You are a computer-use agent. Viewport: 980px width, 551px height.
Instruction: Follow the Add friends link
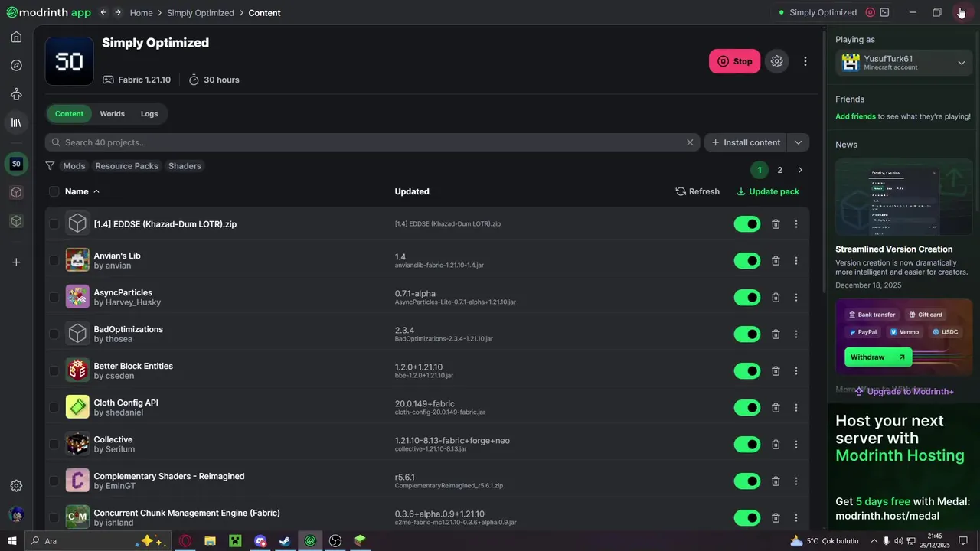[855, 116]
